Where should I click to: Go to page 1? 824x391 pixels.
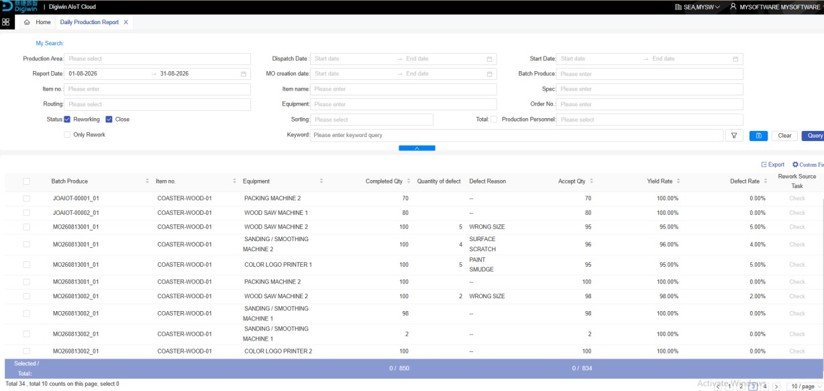729,387
